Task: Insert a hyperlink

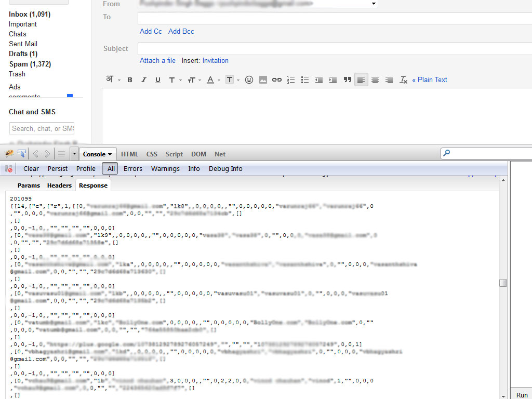Action: click(277, 79)
